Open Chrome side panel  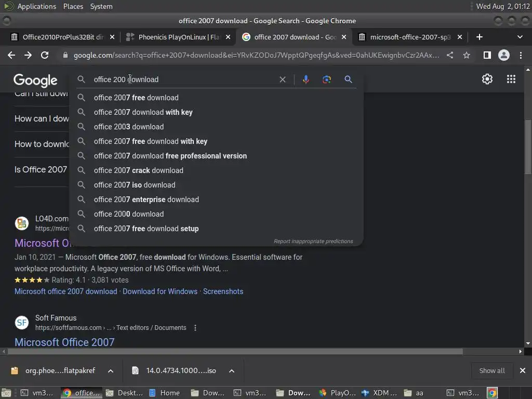click(x=487, y=55)
